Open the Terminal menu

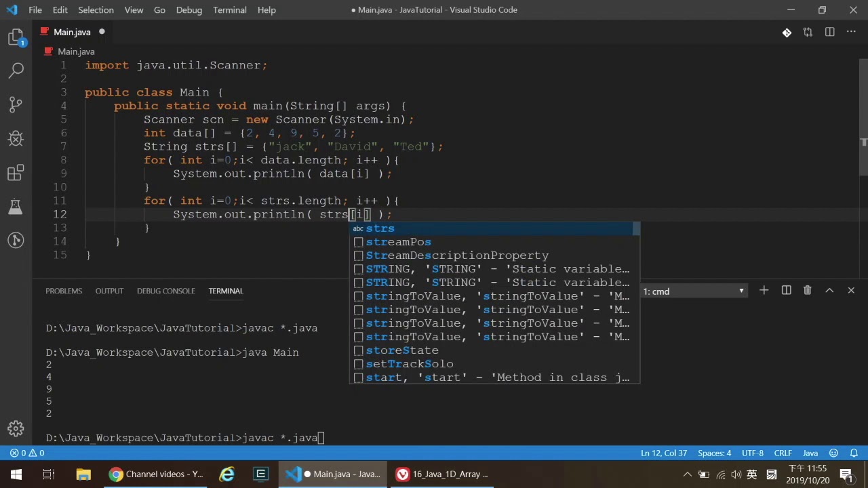[x=230, y=9]
